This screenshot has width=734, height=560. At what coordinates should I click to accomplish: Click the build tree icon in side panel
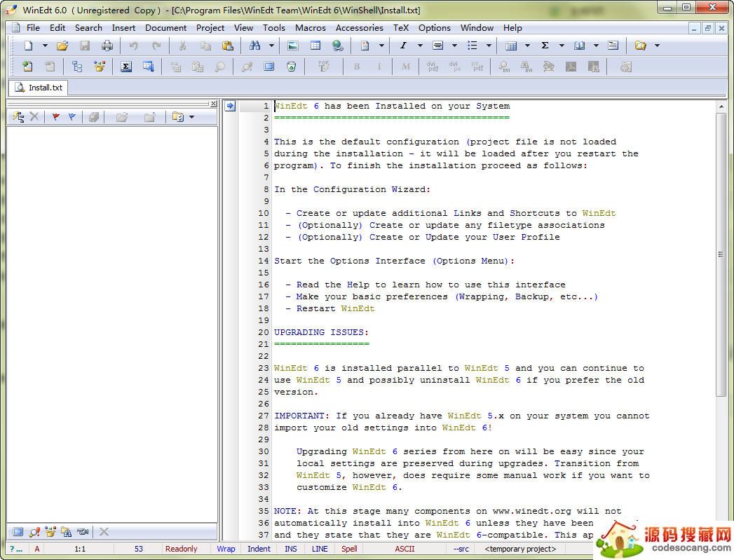click(18, 117)
